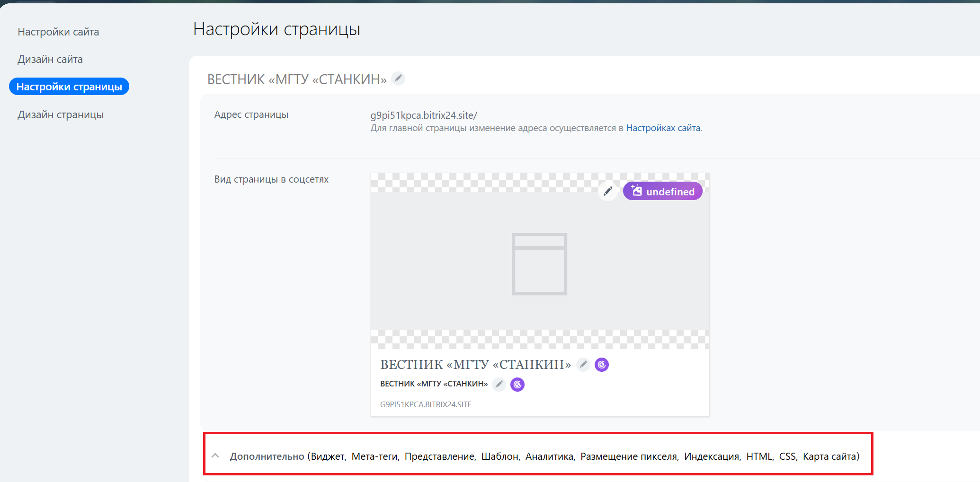Click the pencil icon on the social preview image
Viewport: 980px width, 482px height.
[x=608, y=191]
